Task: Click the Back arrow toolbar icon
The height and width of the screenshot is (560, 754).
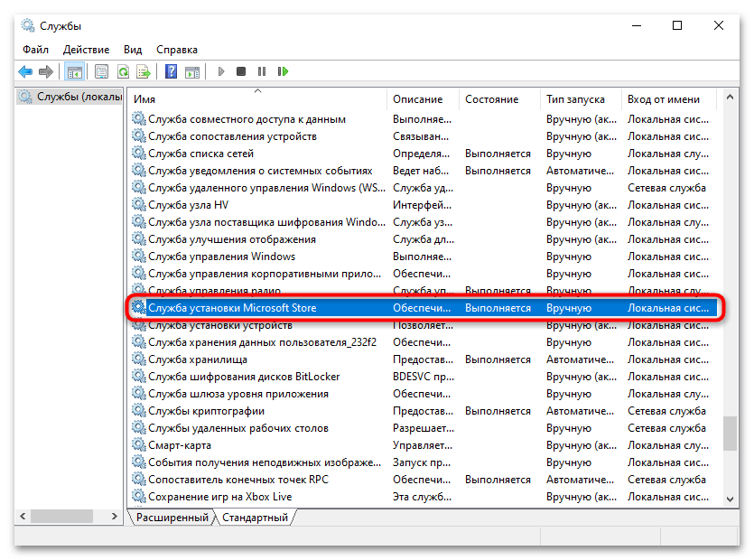Action: [25, 71]
